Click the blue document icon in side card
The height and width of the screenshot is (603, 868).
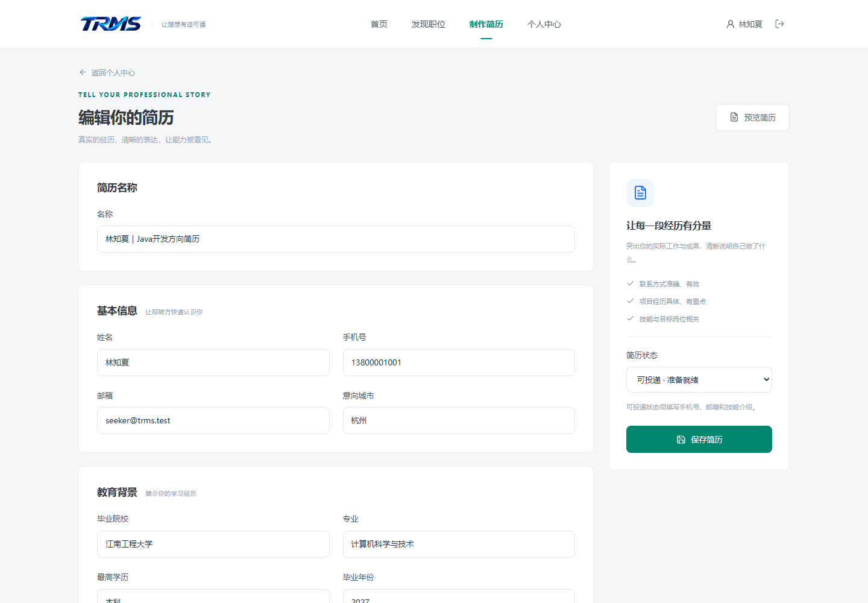640,193
